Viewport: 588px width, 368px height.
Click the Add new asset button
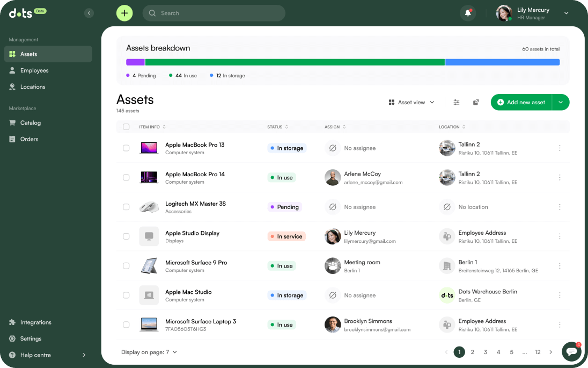pos(521,102)
